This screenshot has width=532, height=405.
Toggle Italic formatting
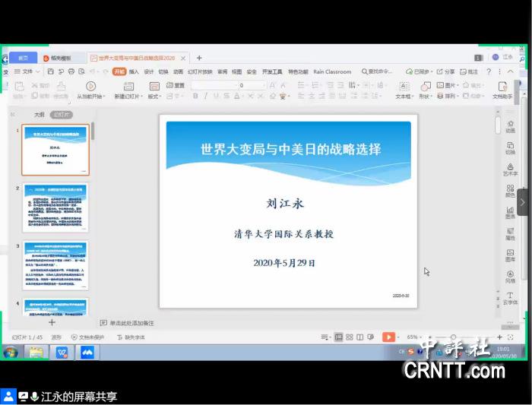point(206,96)
